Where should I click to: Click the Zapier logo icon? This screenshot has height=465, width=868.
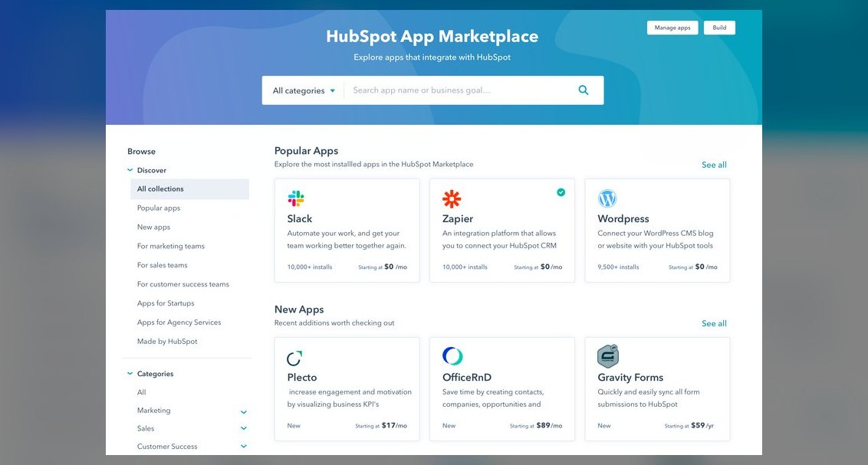(452, 198)
